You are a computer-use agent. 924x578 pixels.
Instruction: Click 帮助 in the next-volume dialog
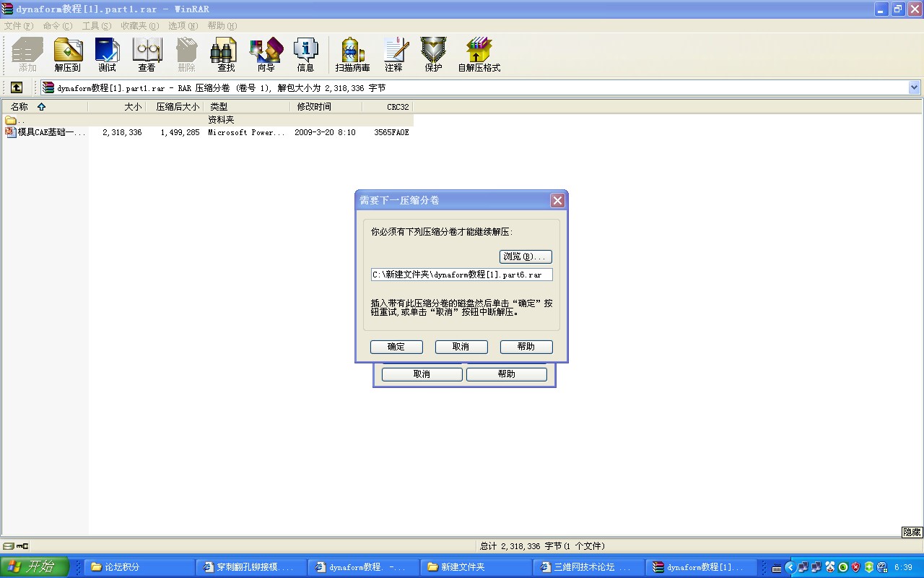(x=526, y=347)
